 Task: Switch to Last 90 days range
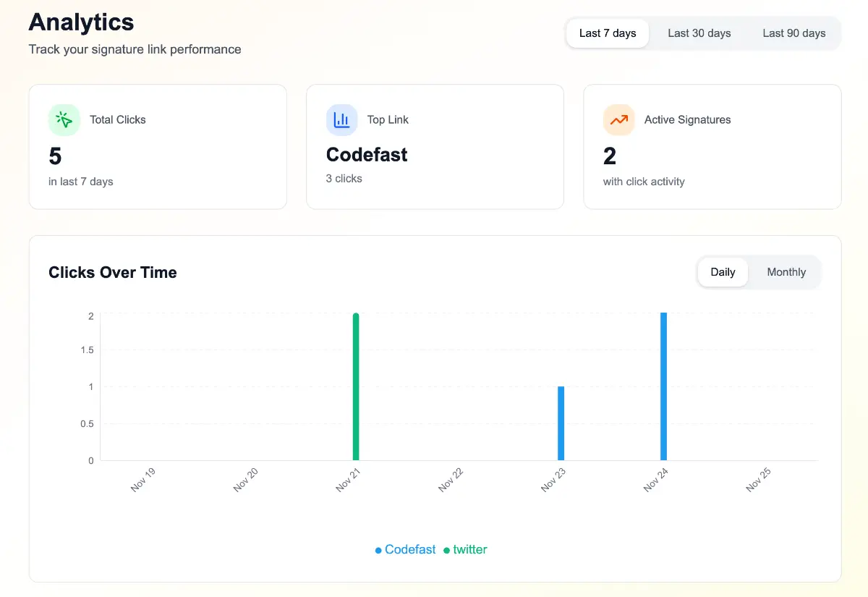point(793,33)
